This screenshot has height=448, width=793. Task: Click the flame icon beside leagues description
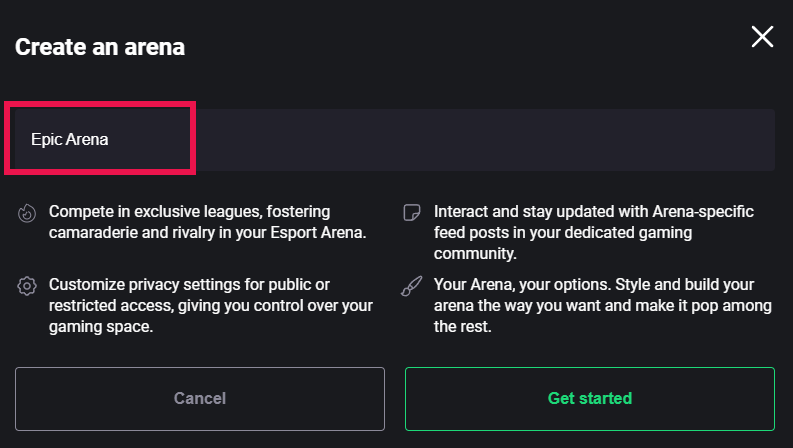coord(27,212)
